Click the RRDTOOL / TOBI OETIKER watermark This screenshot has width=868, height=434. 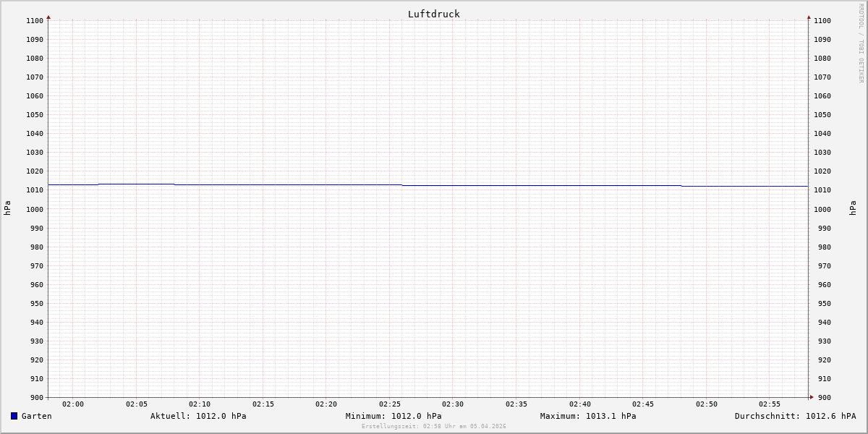coord(861,43)
